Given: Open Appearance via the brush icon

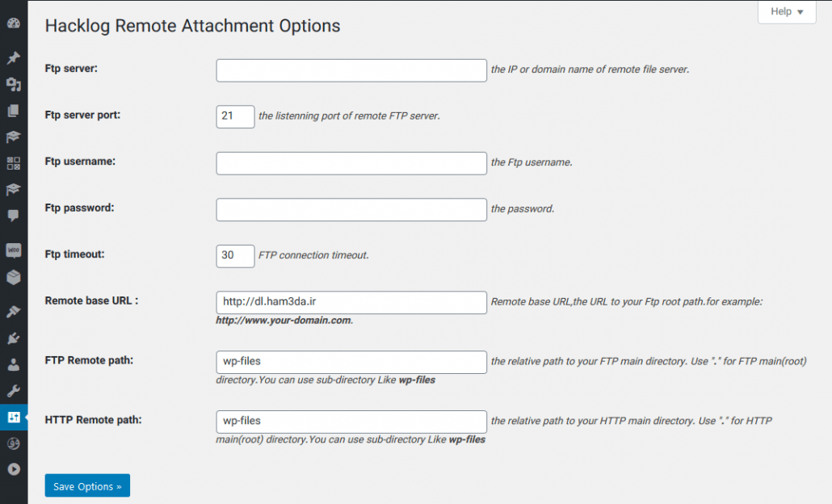Looking at the screenshot, I should pos(14,312).
